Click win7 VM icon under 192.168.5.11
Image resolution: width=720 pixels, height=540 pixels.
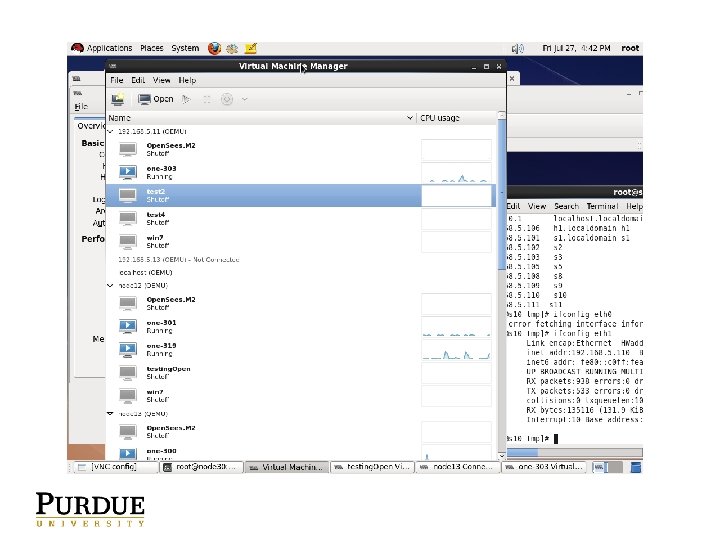128,242
